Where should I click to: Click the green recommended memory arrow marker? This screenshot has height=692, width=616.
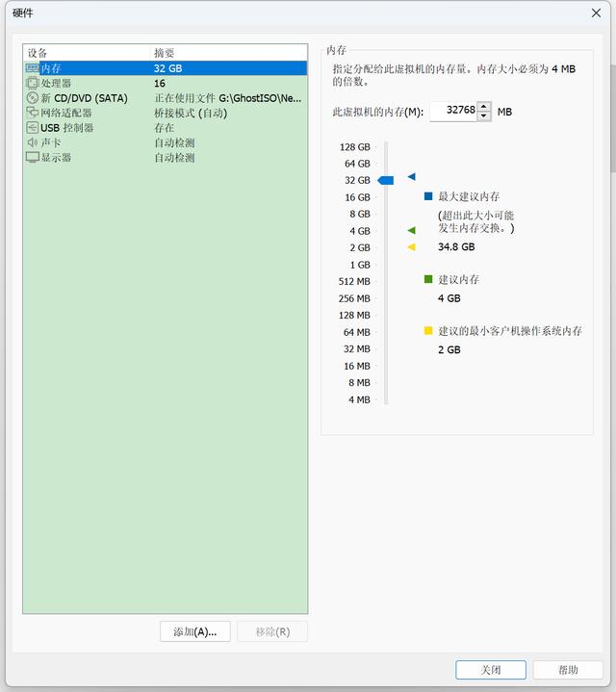click(x=412, y=230)
